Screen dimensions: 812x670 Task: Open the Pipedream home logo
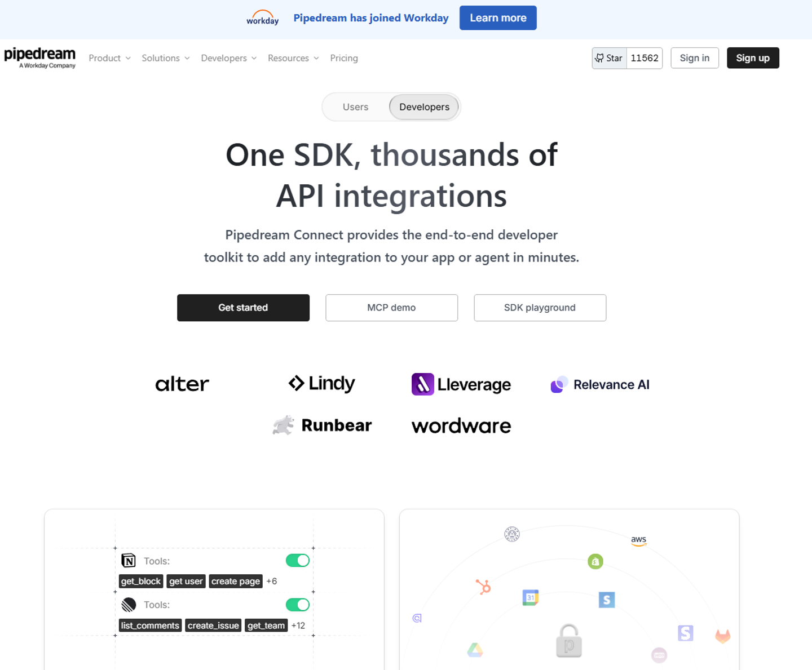39,57
